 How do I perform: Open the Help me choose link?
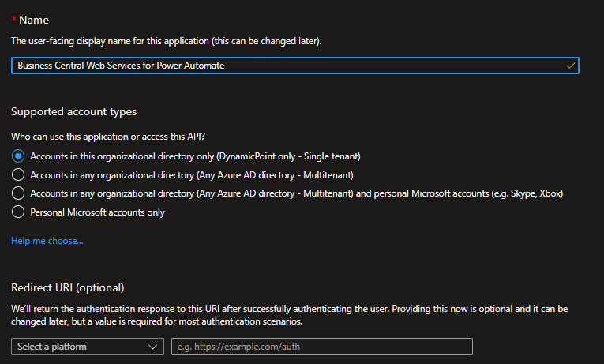(47, 241)
